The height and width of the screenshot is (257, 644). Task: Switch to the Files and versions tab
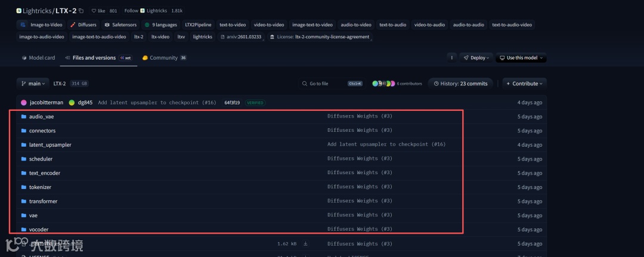coord(98,58)
